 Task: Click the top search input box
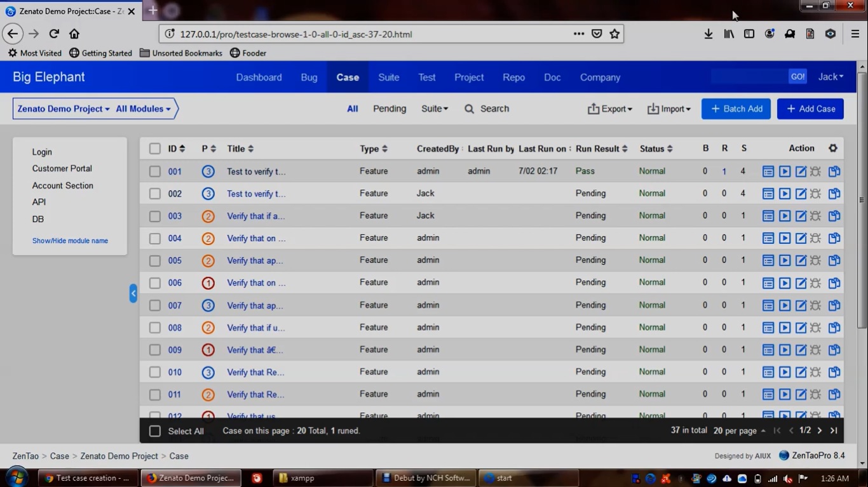750,76
